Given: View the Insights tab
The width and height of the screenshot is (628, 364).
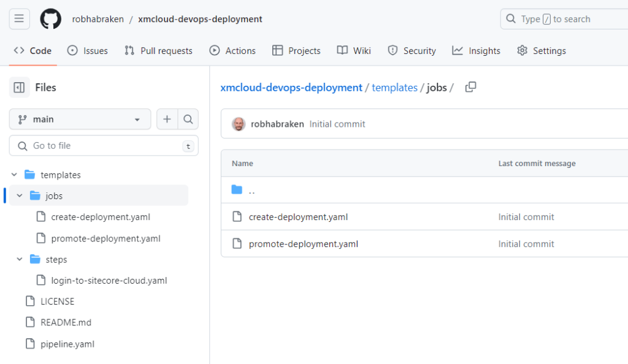Looking at the screenshot, I should 476,51.
